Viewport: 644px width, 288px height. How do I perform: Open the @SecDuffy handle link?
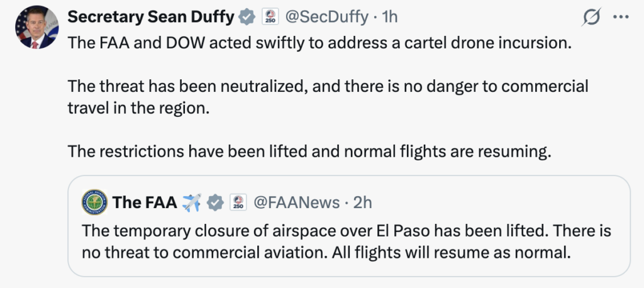327,17
